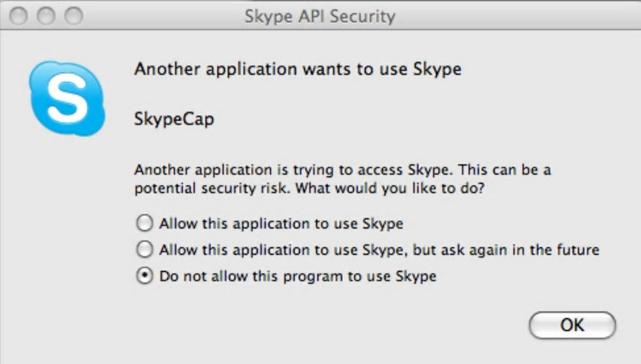The width and height of the screenshot is (641, 364).
Task: Click the "Do not allow this program to use Skype" label text
Action: [x=297, y=276]
